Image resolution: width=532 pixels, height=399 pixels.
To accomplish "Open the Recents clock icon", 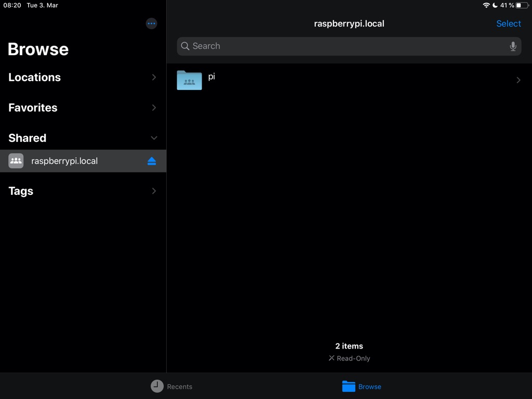I will 157,386.
